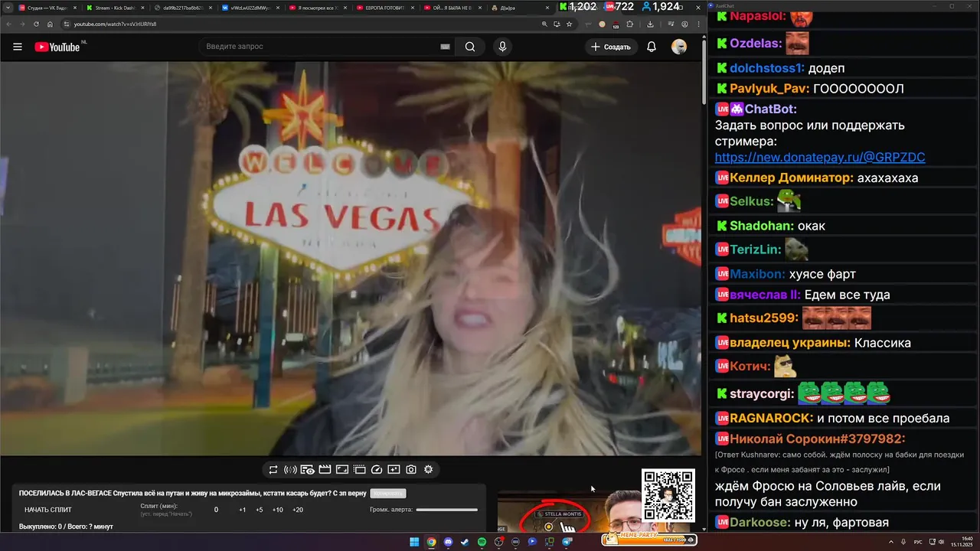
Task: Open the on-screen keyboard in search box
Action: 445,47
